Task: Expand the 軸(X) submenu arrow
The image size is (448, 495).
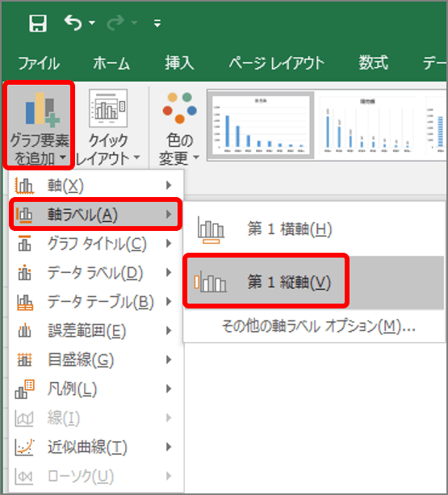Action: point(169,185)
